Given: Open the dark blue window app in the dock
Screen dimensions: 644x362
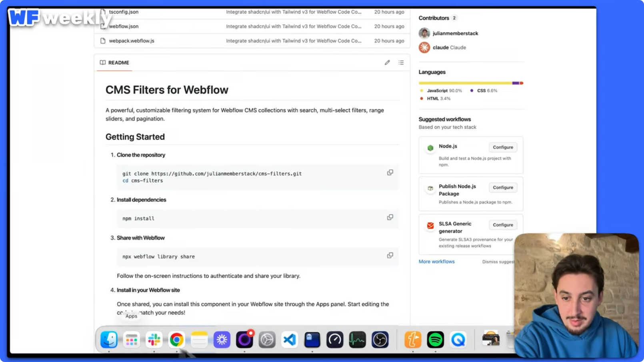Looking at the screenshot, I should coord(312,340).
